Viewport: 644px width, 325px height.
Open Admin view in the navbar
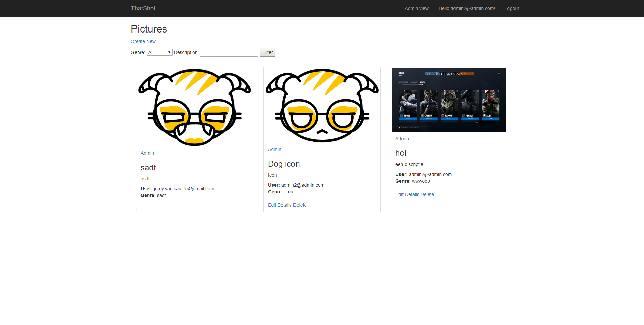point(416,8)
